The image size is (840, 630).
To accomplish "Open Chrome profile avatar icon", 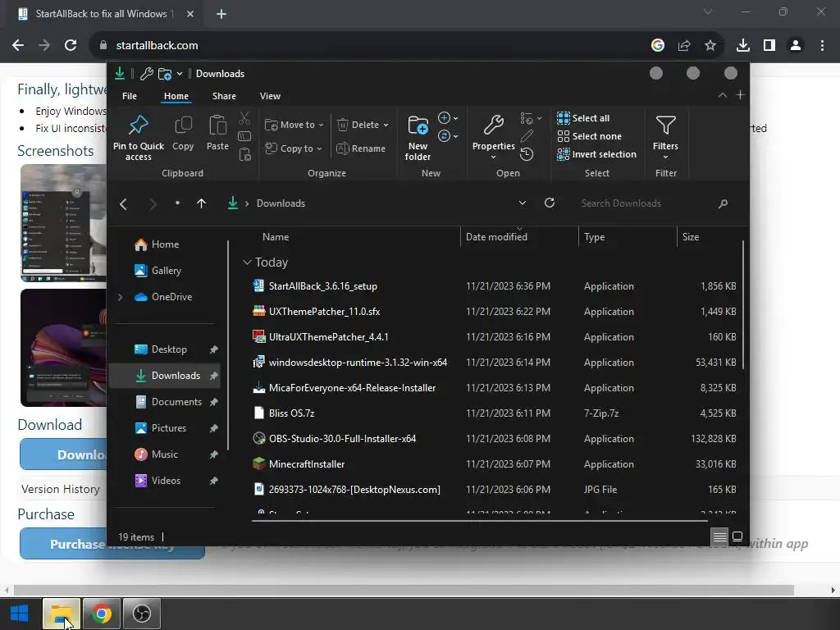I will (x=796, y=46).
